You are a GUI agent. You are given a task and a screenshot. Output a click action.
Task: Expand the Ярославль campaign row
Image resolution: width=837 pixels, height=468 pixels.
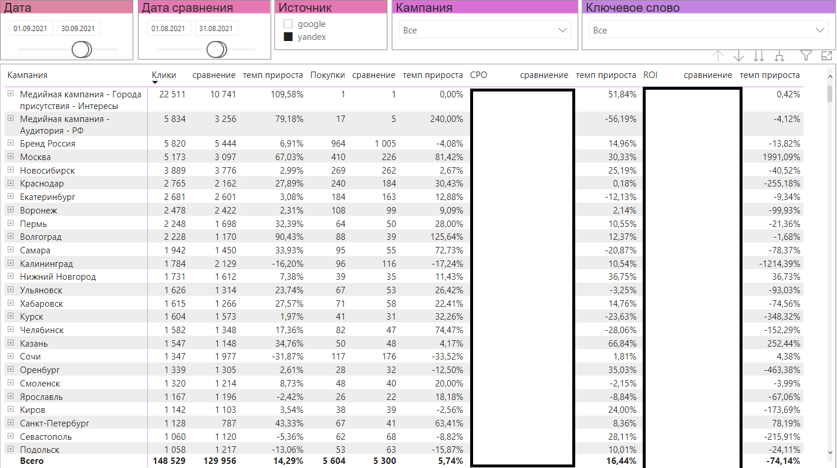[10, 396]
